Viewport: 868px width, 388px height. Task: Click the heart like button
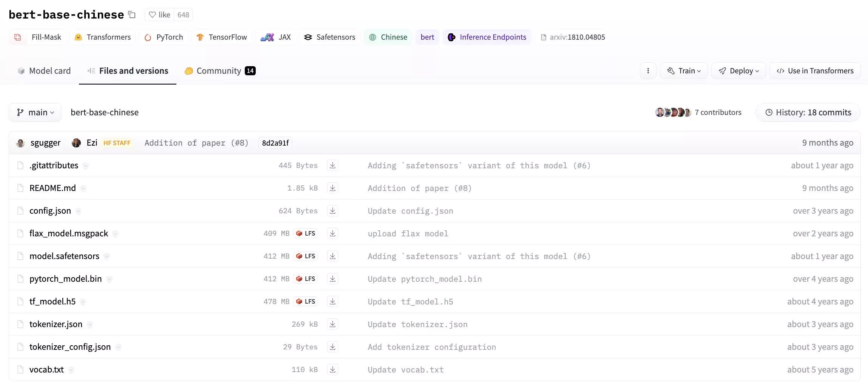(159, 15)
